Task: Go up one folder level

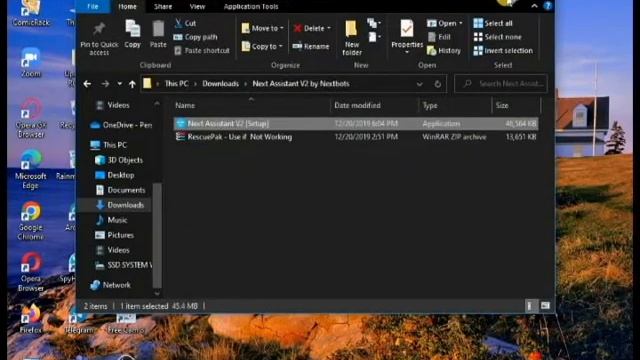Action: 132,84
